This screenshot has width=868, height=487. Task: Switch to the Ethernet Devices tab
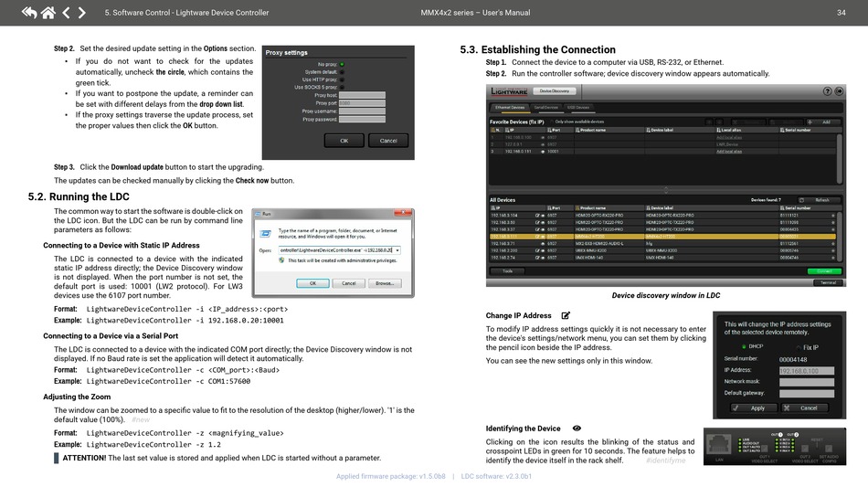tap(510, 108)
